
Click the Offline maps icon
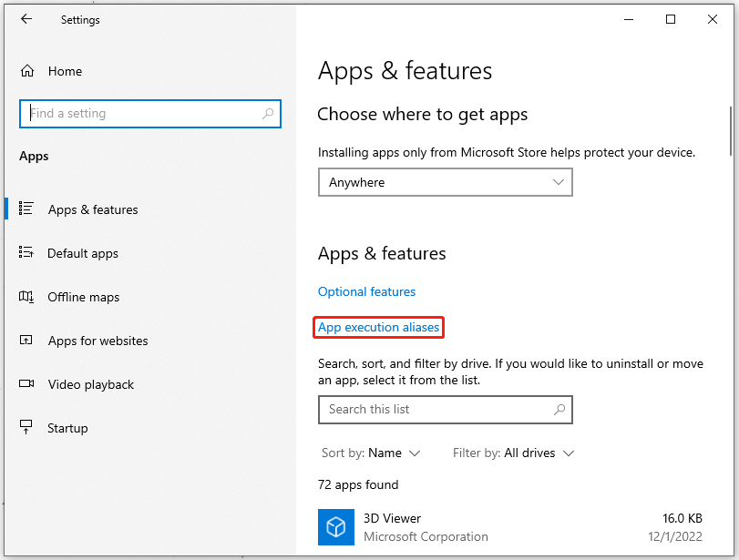(x=26, y=296)
